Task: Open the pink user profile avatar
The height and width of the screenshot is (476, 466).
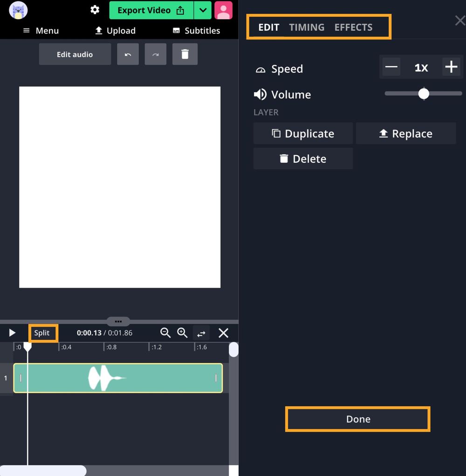Action: click(x=223, y=10)
